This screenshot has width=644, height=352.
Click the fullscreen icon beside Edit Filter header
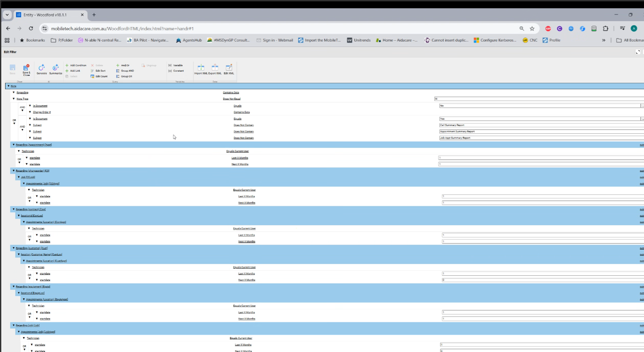(638, 52)
